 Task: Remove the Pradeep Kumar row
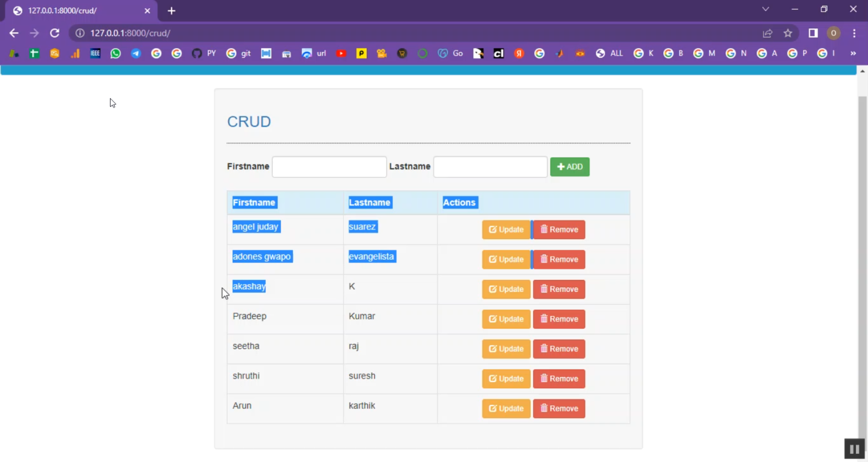point(558,319)
